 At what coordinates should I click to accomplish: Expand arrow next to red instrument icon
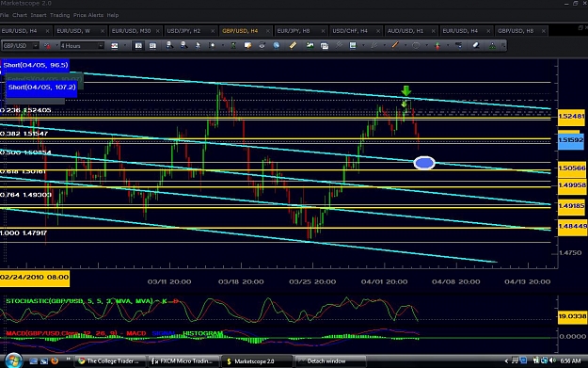click(56, 45)
